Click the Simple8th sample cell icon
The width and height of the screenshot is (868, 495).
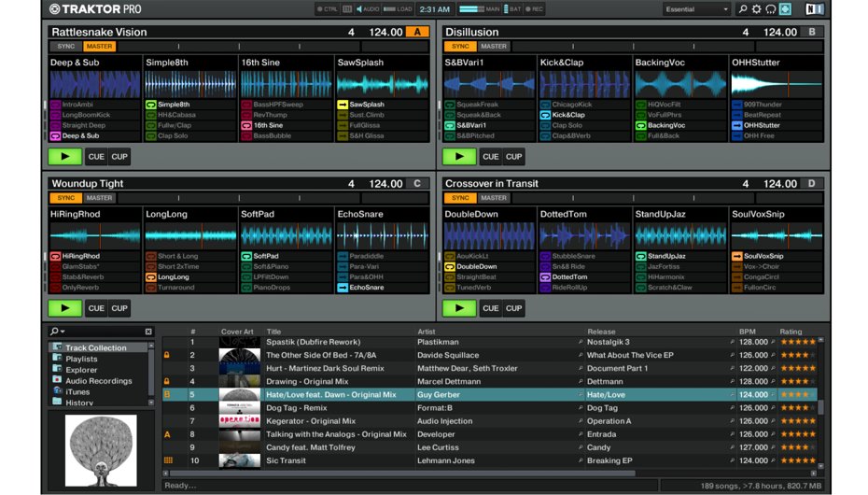[x=150, y=105]
